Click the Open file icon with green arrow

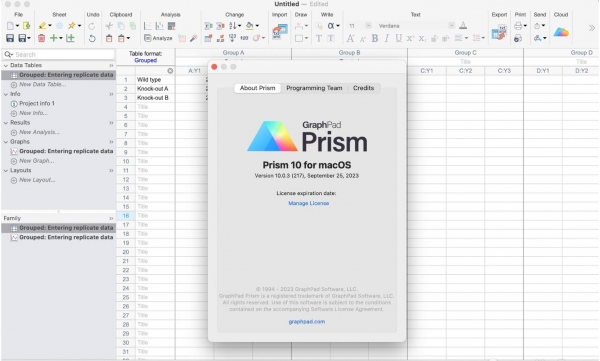pyautogui.click(x=26, y=26)
